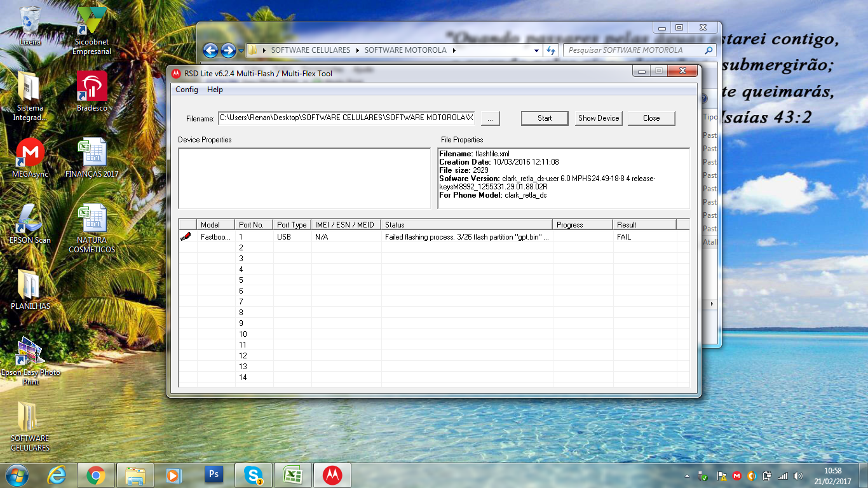Click the Explorer refresh button

pyautogui.click(x=551, y=50)
